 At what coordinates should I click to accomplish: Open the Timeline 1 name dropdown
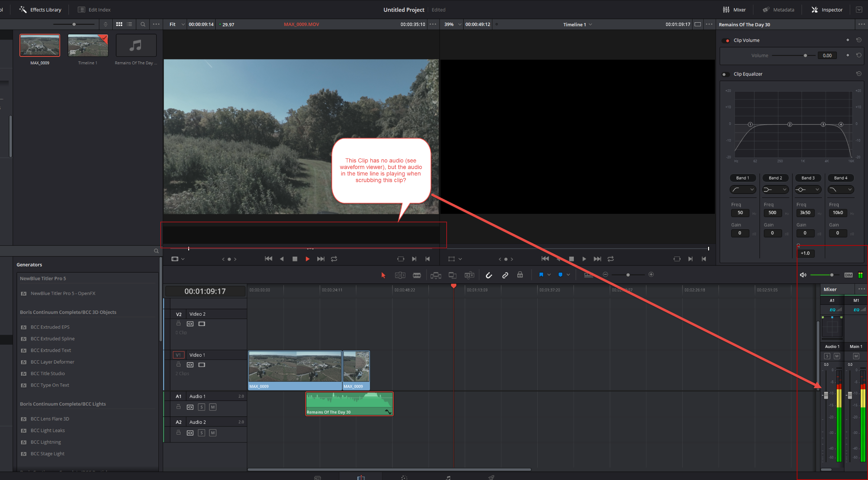click(x=578, y=25)
